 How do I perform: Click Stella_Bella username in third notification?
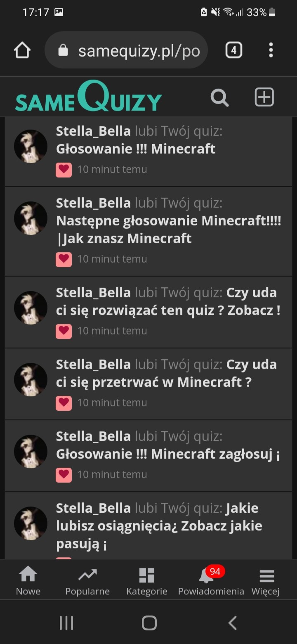coord(93,293)
